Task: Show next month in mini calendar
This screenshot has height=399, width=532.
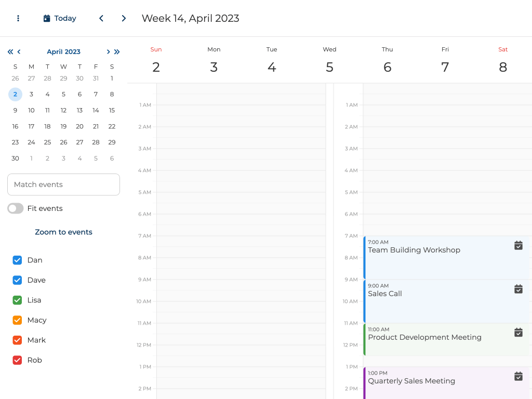Action: coord(108,51)
